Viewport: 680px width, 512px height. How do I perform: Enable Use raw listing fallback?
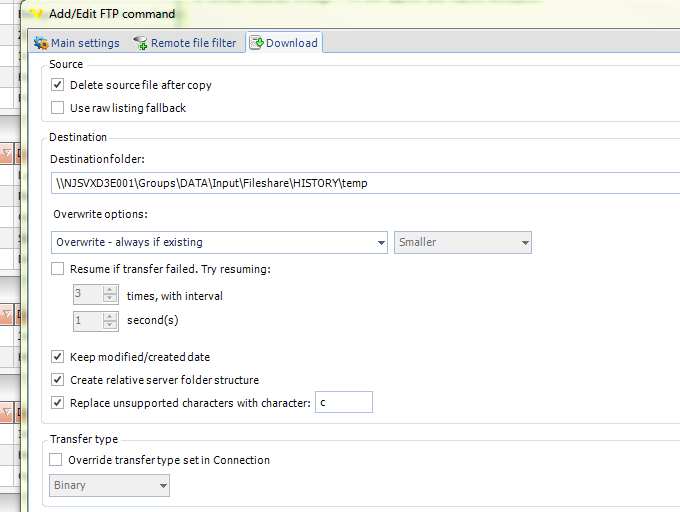point(58,108)
